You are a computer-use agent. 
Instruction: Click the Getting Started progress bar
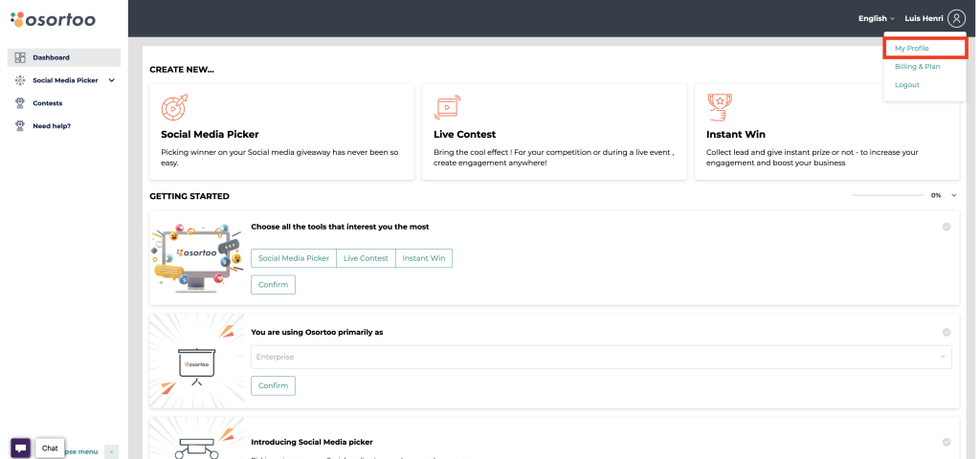point(887,195)
